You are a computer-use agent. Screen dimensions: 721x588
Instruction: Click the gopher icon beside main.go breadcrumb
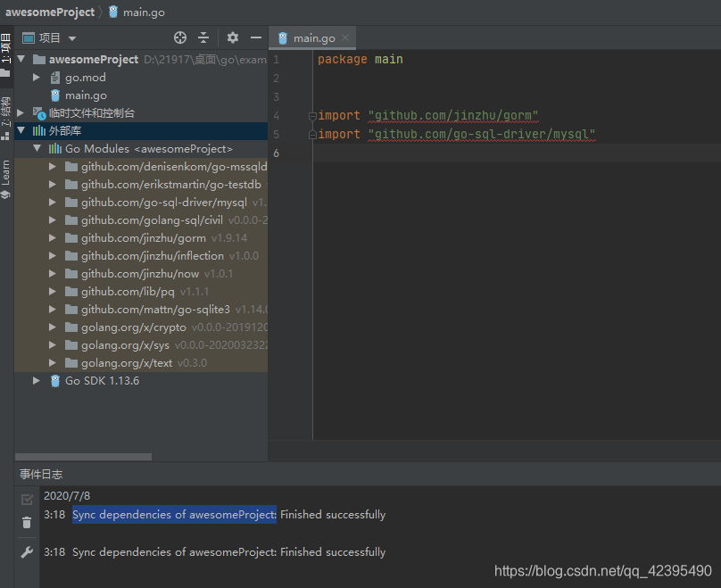[x=112, y=12]
